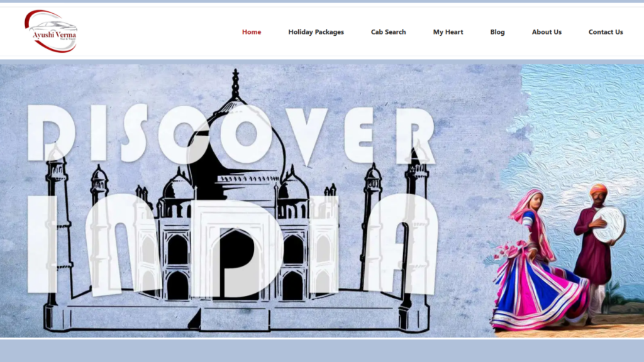Image resolution: width=644 pixels, height=362 pixels.
Task: Click the white drum held by the man
Action: (x=609, y=224)
